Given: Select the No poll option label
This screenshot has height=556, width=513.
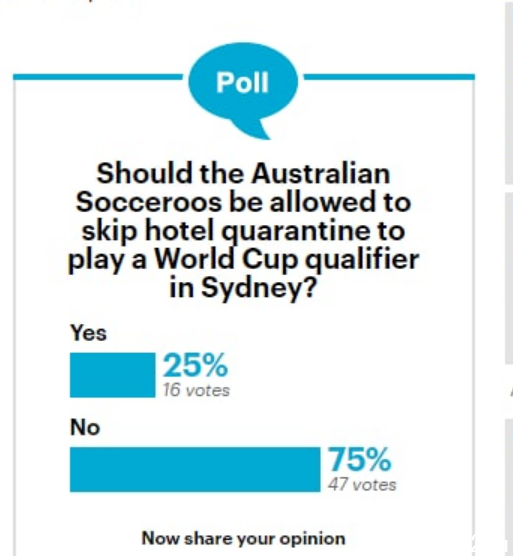Looking at the screenshot, I should click(x=85, y=427).
